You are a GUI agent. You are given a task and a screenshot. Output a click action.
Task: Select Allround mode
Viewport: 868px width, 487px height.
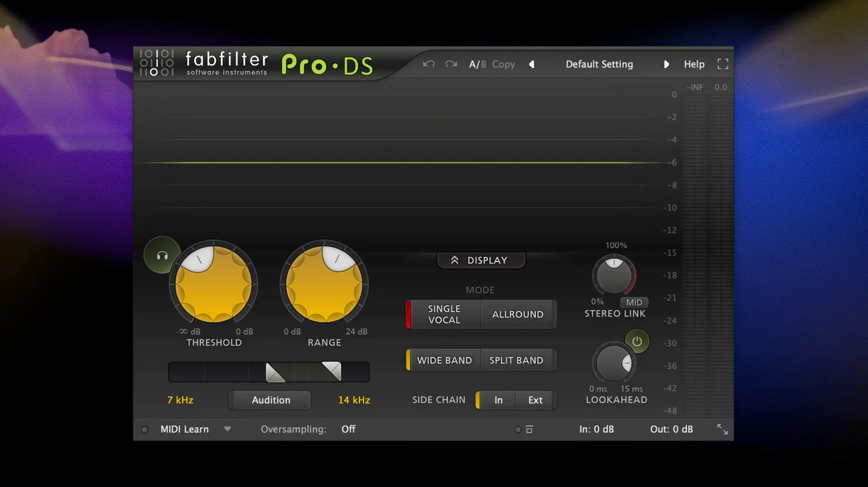518,315
